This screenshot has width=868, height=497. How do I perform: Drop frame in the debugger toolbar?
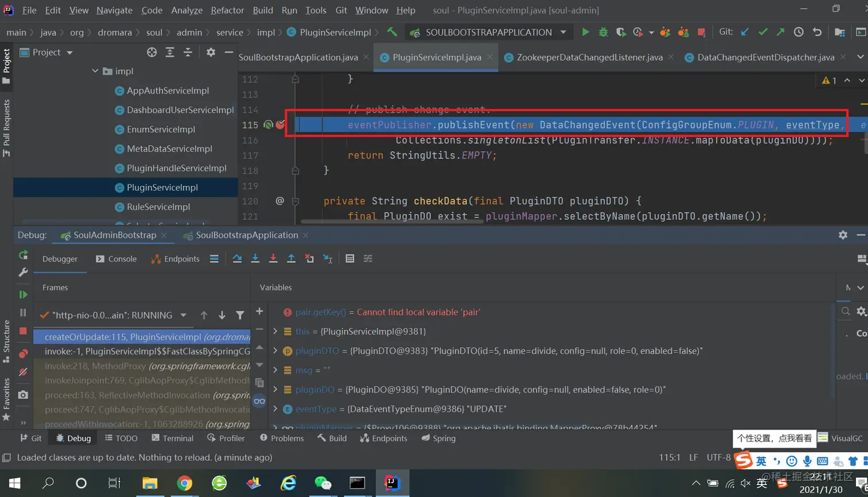point(309,259)
